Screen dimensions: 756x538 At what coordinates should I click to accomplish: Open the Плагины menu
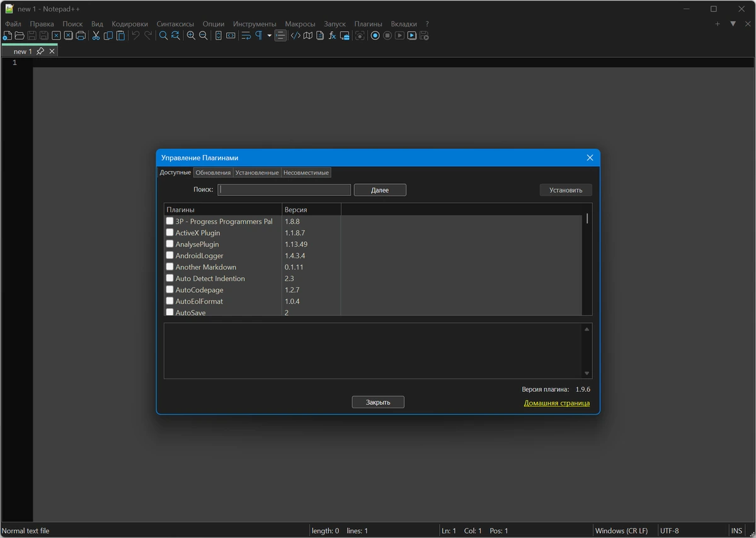(368, 24)
